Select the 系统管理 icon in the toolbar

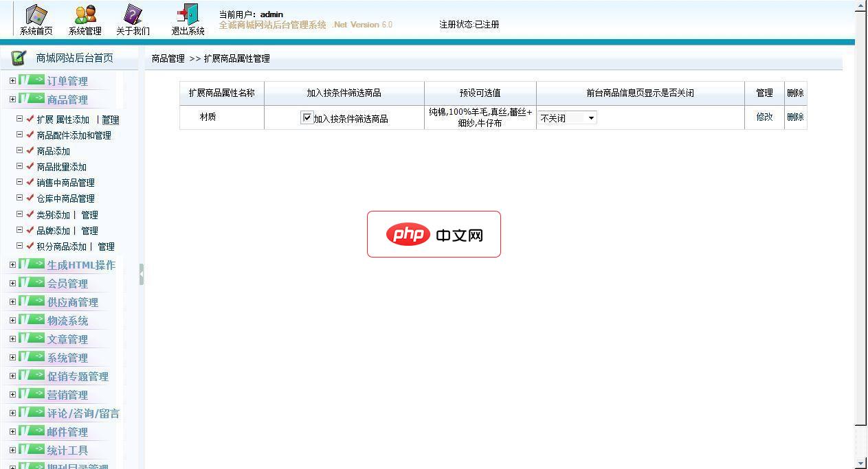coord(84,14)
